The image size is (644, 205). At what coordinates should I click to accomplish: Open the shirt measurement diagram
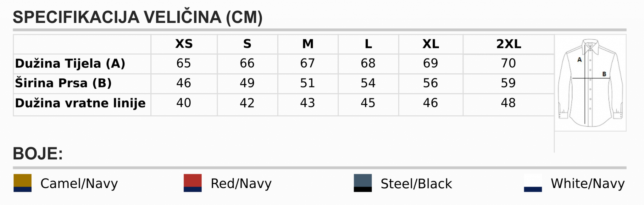590,83
